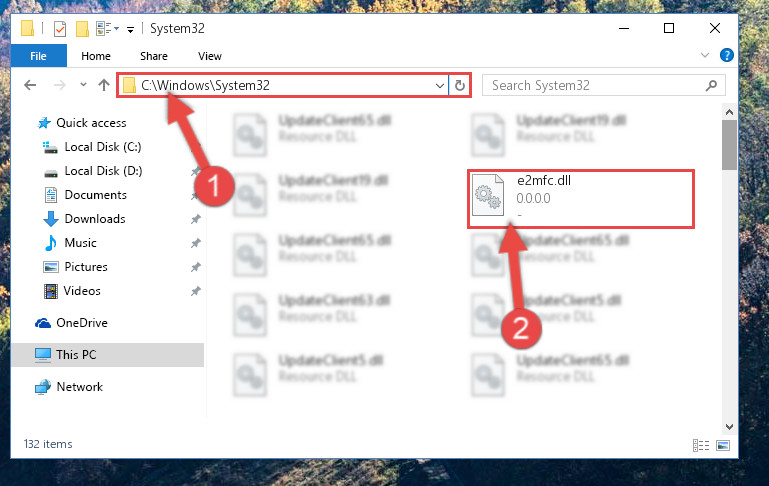This screenshot has height=486, width=769.
Task: Click the Properties checkmark icon in title bar
Action: click(60, 29)
